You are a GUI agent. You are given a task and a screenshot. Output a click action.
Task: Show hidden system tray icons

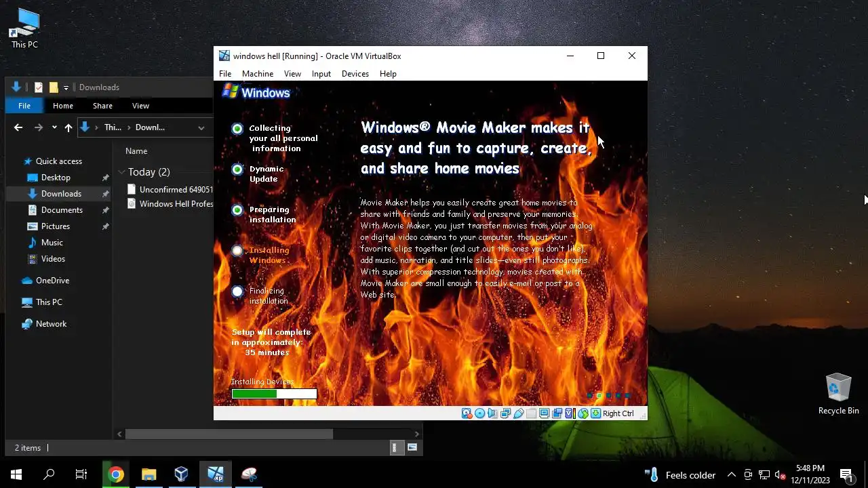(731, 474)
